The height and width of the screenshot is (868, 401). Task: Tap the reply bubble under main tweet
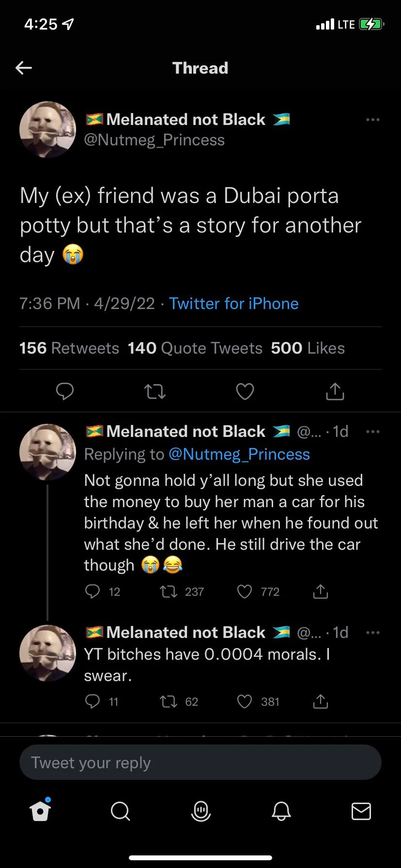point(65,391)
